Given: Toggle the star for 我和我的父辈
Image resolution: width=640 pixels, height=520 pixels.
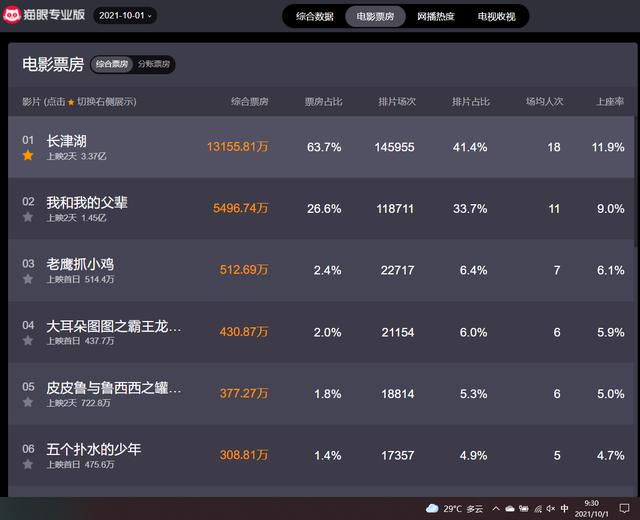Looking at the screenshot, I should point(28,217).
